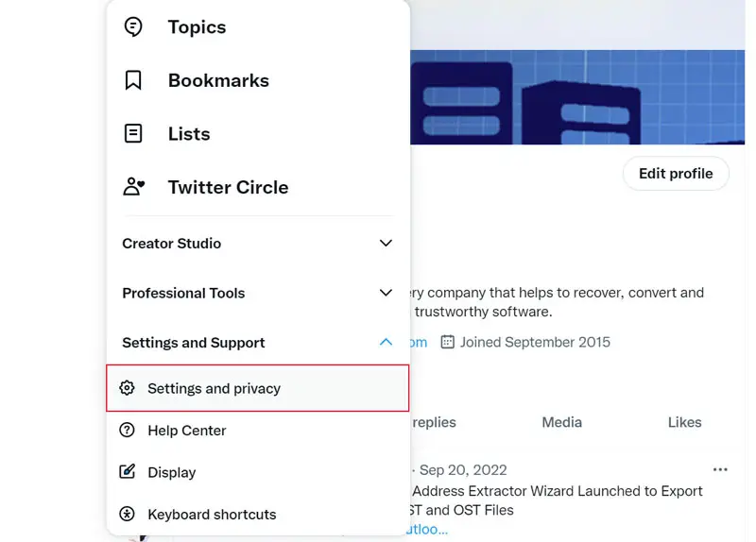Click the Settings and privacy gear icon
Image resolution: width=756 pixels, height=542 pixels.
pyautogui.click(x=128, y=388)
